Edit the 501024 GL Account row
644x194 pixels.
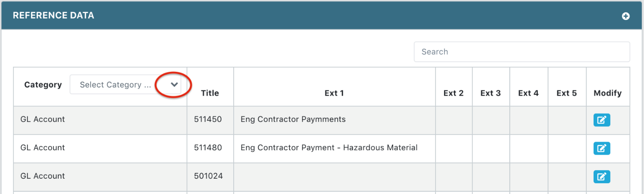602,177
